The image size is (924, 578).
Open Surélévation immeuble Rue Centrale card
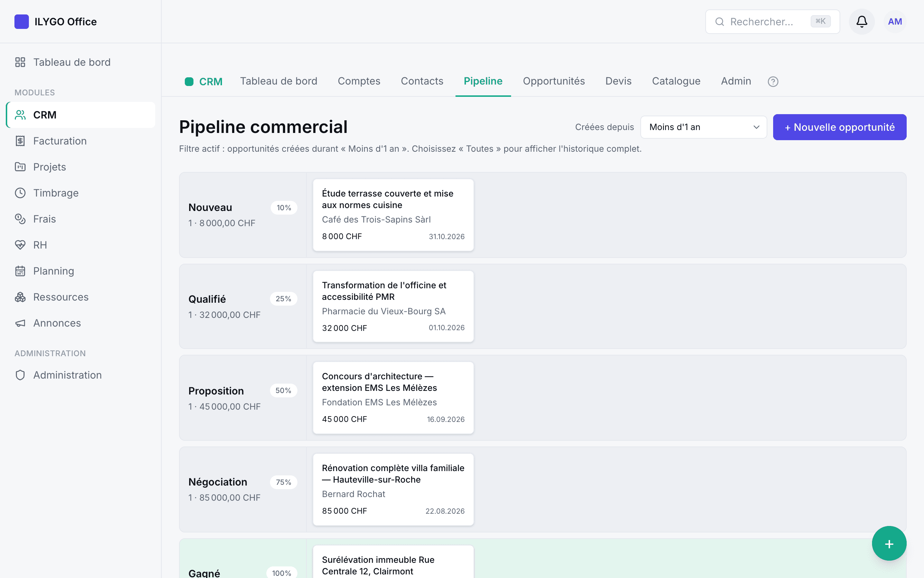coord(393,562)
